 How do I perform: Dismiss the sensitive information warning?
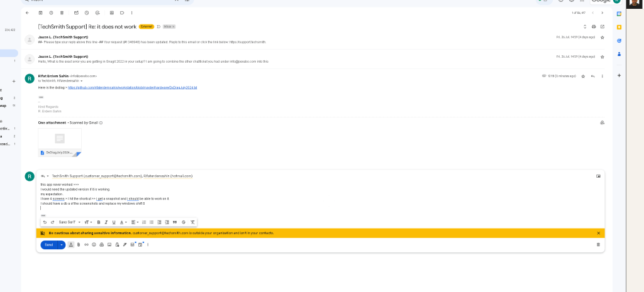click(599, 233)
